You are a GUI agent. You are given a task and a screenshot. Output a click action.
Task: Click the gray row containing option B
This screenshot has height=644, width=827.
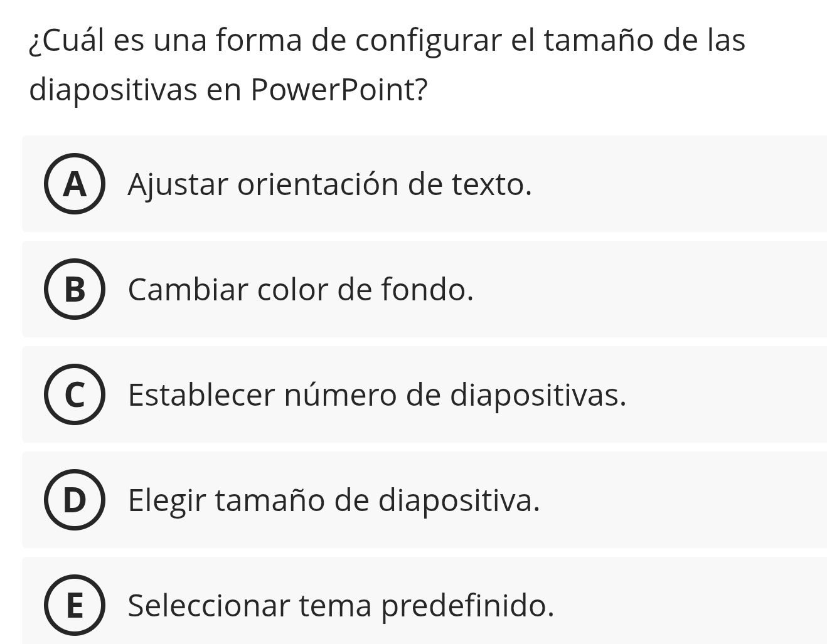(x=424, y=290)
